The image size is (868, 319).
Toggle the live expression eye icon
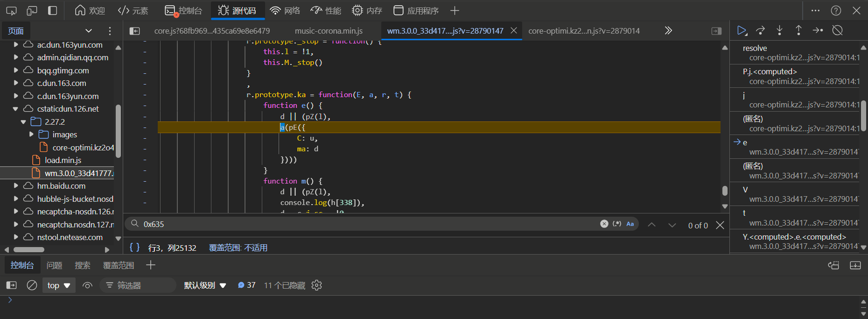click(87, 285)
